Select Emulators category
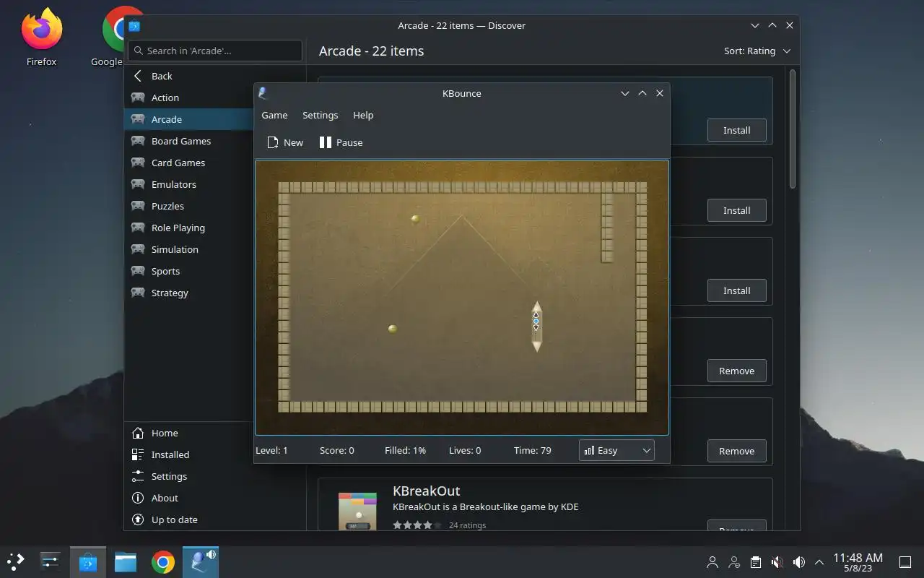924x578 pixels. click(x=190, y=184)
